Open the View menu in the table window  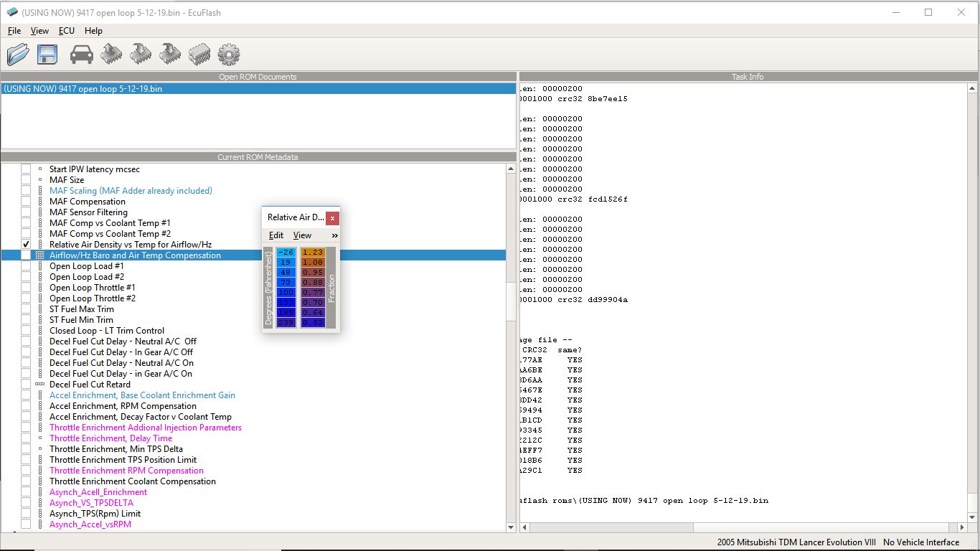click(x=302, y=235)
